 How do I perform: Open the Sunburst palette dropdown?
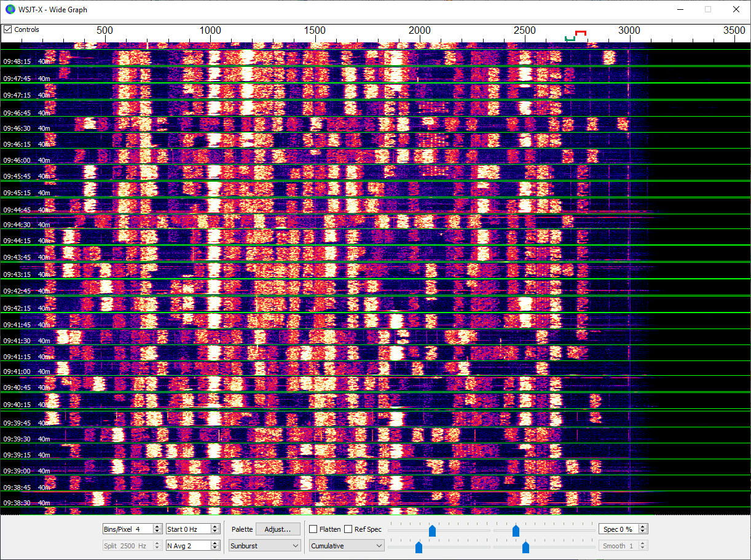[x=264, y=546]
